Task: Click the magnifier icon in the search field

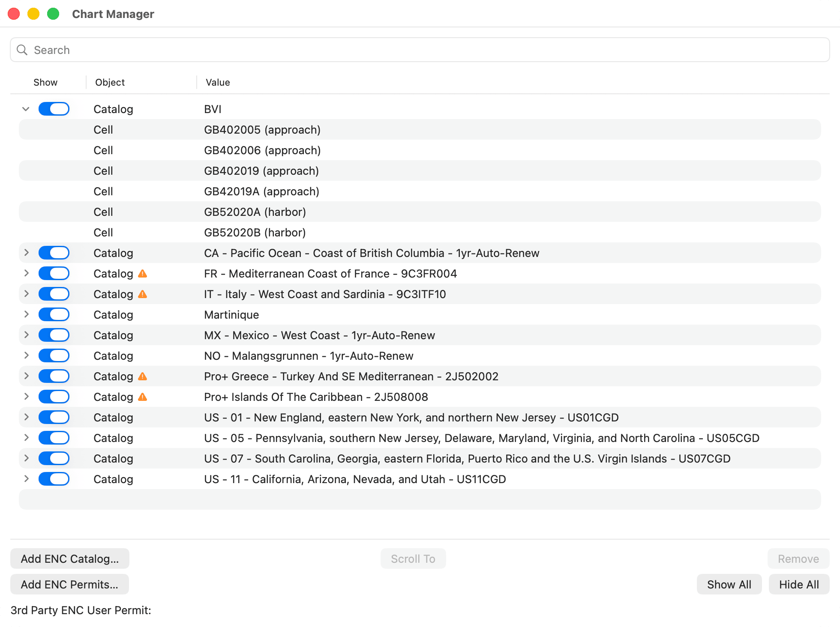Action: click(22, 50)
